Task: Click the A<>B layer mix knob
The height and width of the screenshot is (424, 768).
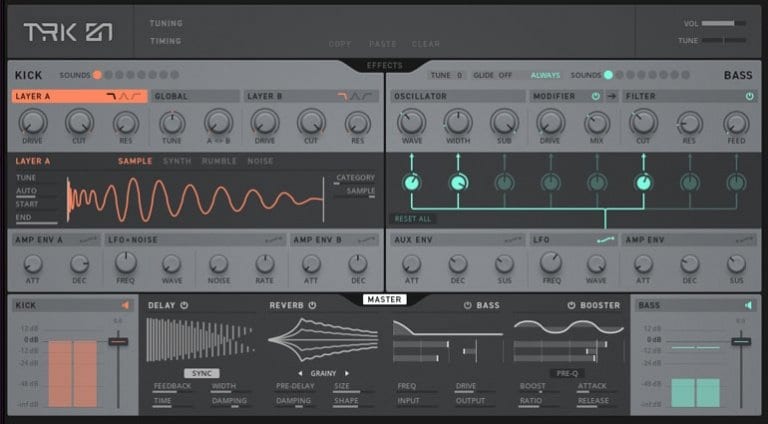Action: [218, 122]
